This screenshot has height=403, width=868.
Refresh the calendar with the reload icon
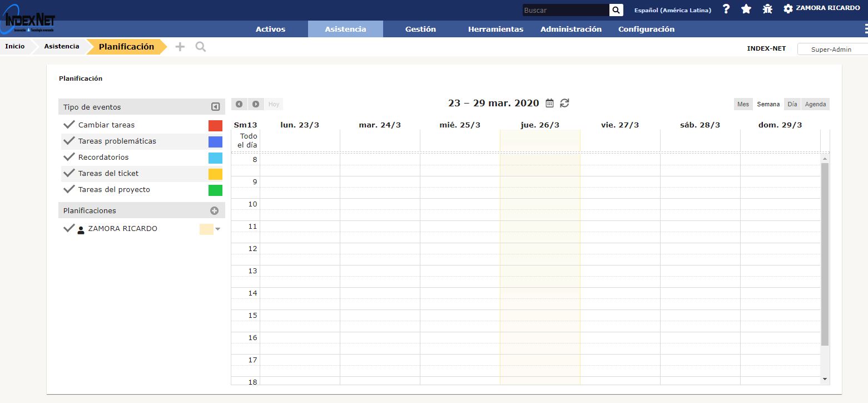coord(564,103)
